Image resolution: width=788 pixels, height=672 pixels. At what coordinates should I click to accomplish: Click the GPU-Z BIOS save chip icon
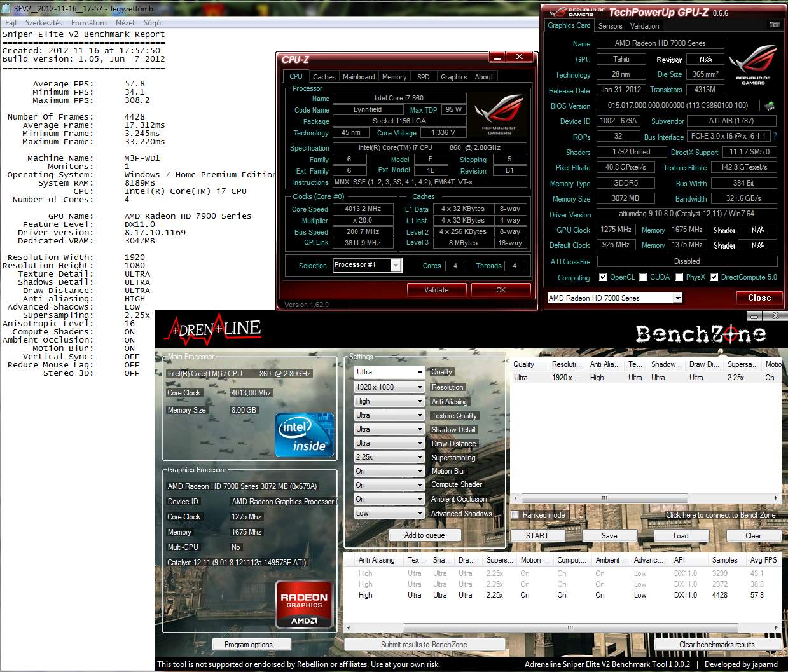[770, 106]
